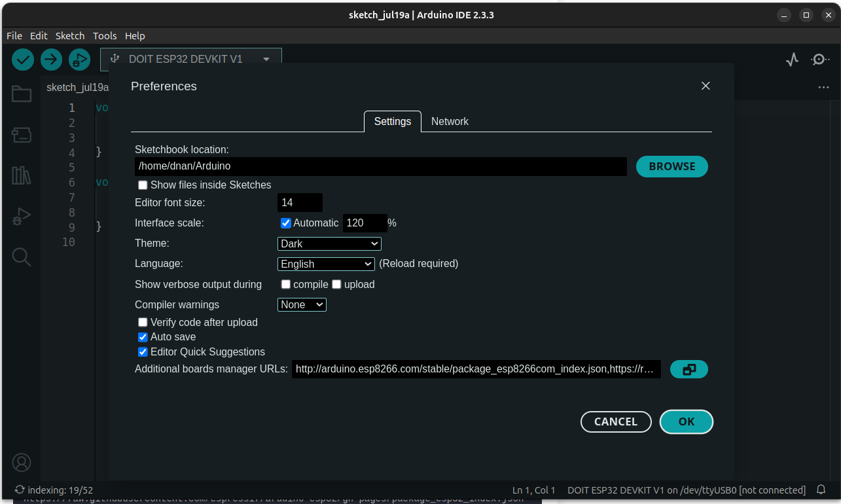Open the Help menu

(x=135, y=36)
